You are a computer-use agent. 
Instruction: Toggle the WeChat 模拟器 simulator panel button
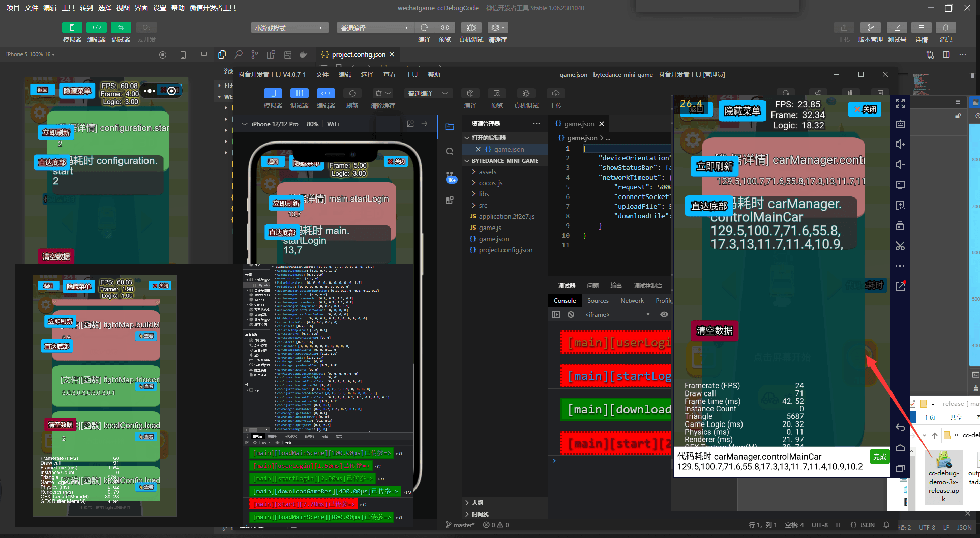point(72,27)
